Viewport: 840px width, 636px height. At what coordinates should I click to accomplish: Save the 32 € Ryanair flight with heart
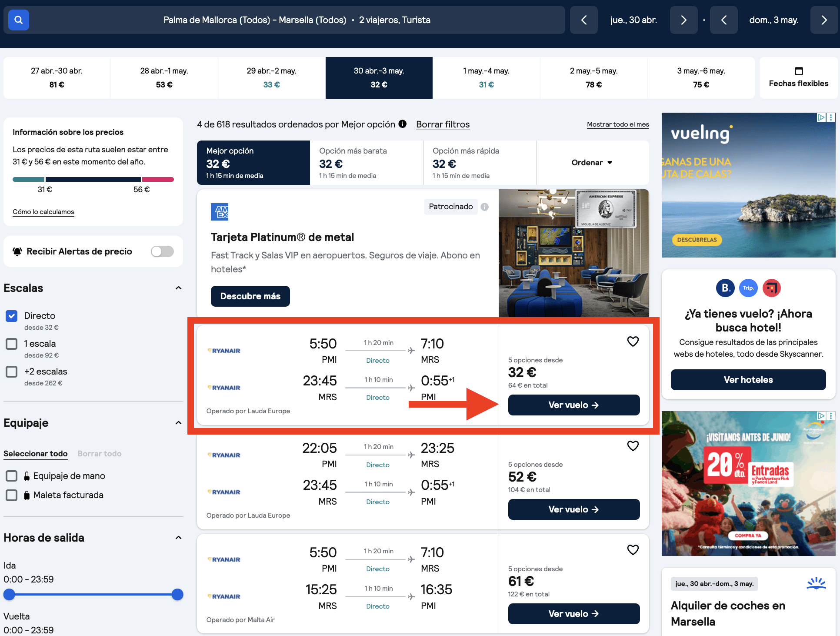point(633,341)
